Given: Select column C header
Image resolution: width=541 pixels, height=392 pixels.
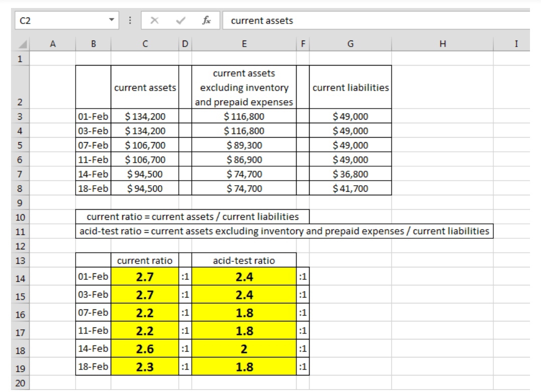Looking at the screenshot, I should [x=145, y=44].
